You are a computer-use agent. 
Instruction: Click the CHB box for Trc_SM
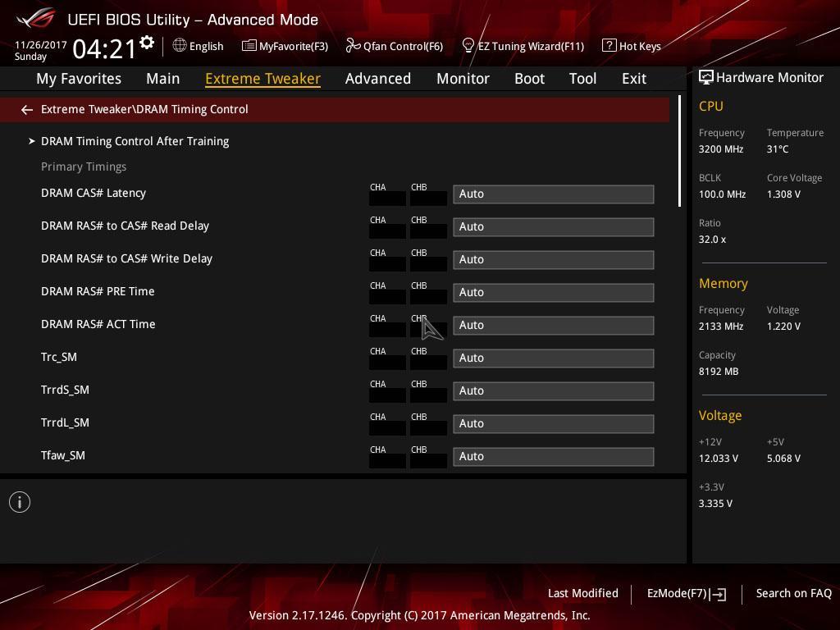(x=428, y=362)
